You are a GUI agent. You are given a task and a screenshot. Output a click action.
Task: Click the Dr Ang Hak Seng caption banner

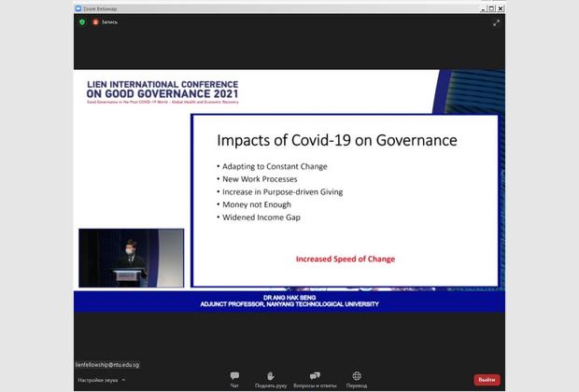289,301
